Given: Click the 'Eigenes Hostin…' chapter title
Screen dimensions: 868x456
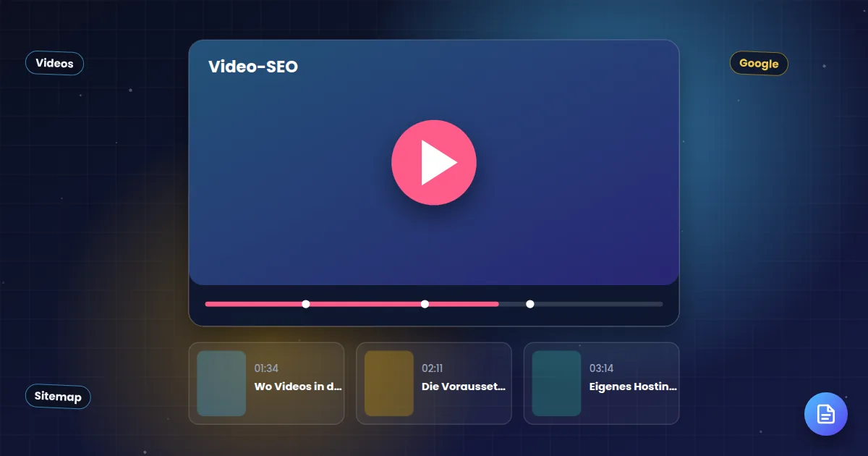Looking at the screenshot, I should coord(633,387).
